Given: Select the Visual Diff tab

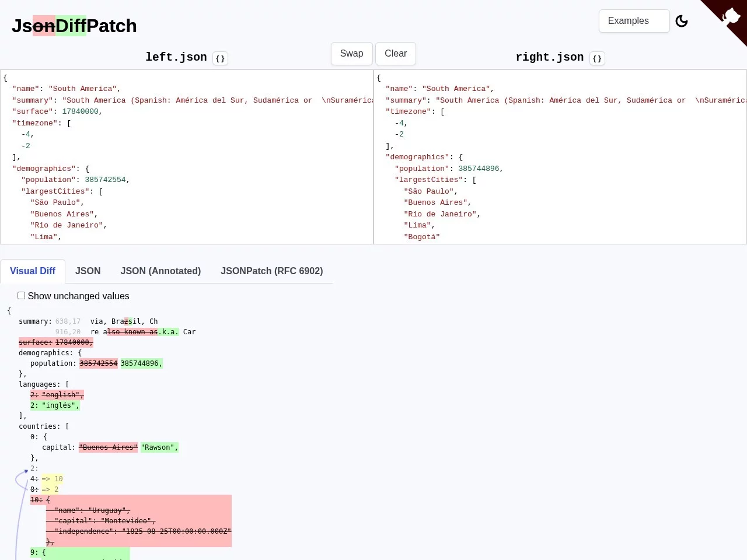Looking at the screenshot, I should [x=33, y=271].
